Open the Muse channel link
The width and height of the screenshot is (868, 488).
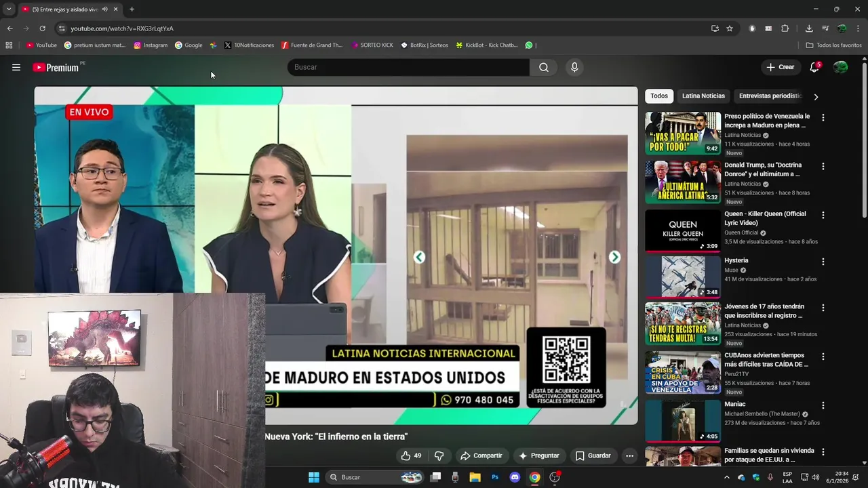coord(731,270)
